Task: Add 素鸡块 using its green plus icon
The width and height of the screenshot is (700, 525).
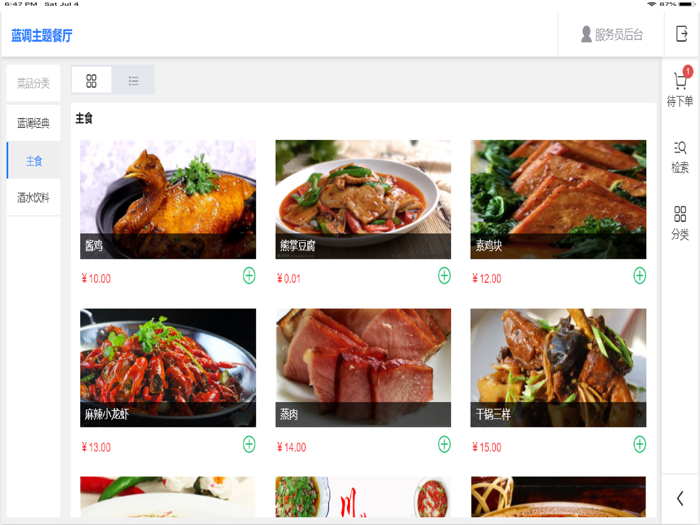Action: pyautogui.click(x=640, y=276)
